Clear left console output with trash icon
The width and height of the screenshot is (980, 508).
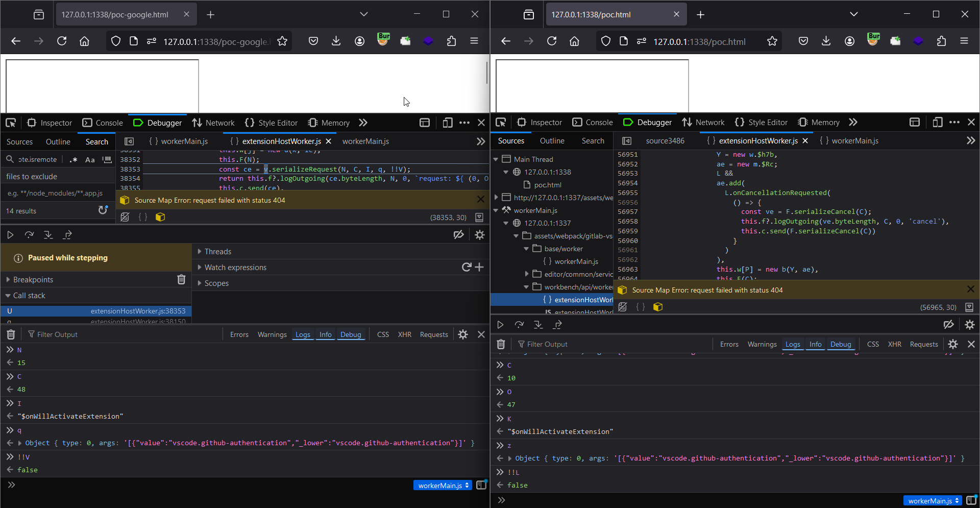(x=11, y=334)
